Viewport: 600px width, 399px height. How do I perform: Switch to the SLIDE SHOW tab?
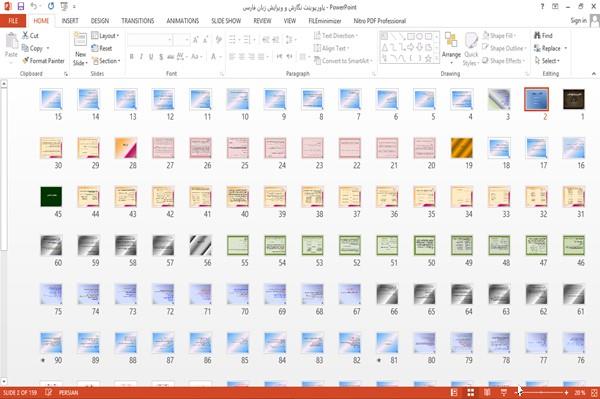(x=226, y=21)
